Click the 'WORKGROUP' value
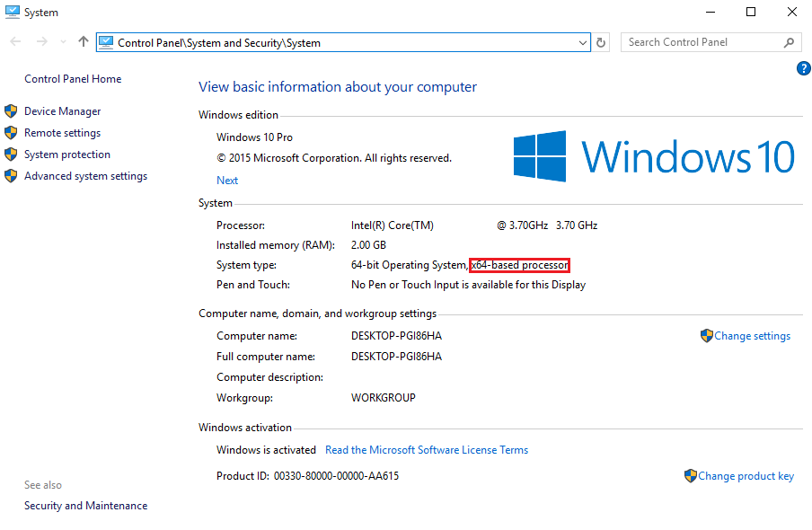 click(x=384, y=398)
